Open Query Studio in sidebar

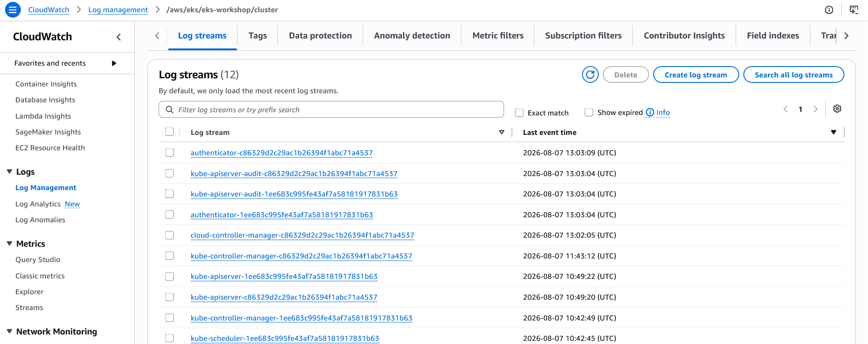(38, 260)
